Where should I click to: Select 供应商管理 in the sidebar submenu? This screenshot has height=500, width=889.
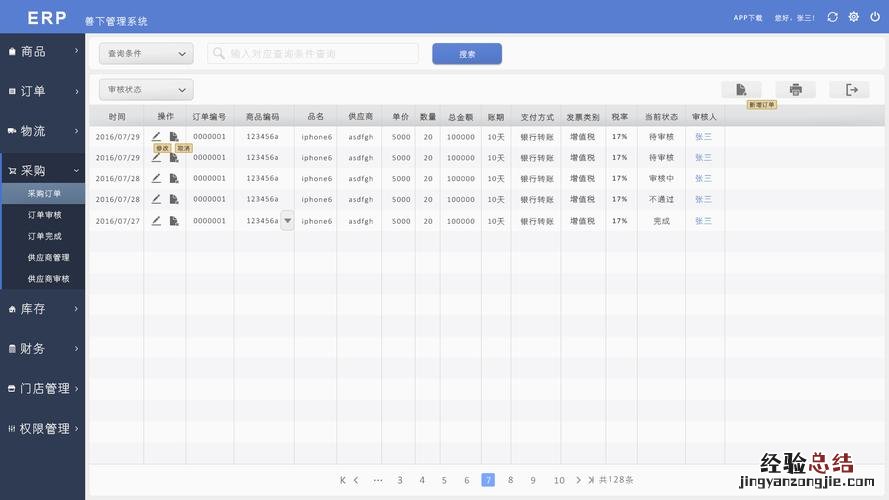48,257
